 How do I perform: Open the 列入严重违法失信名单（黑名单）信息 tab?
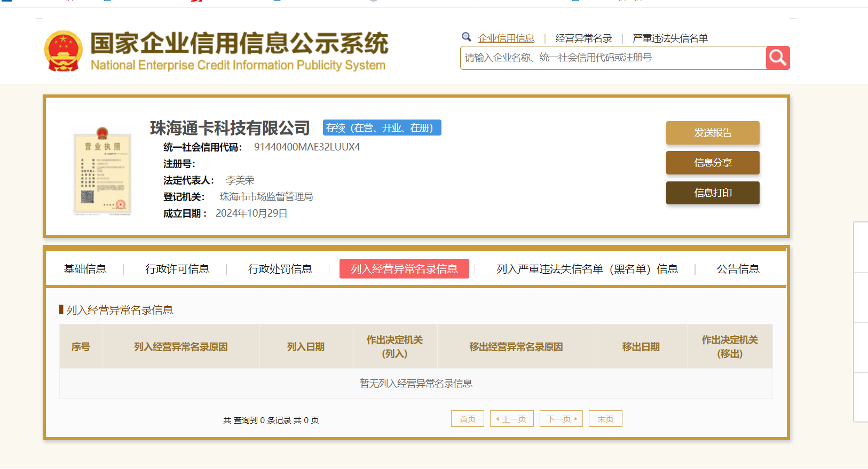[x=587, y=269]
